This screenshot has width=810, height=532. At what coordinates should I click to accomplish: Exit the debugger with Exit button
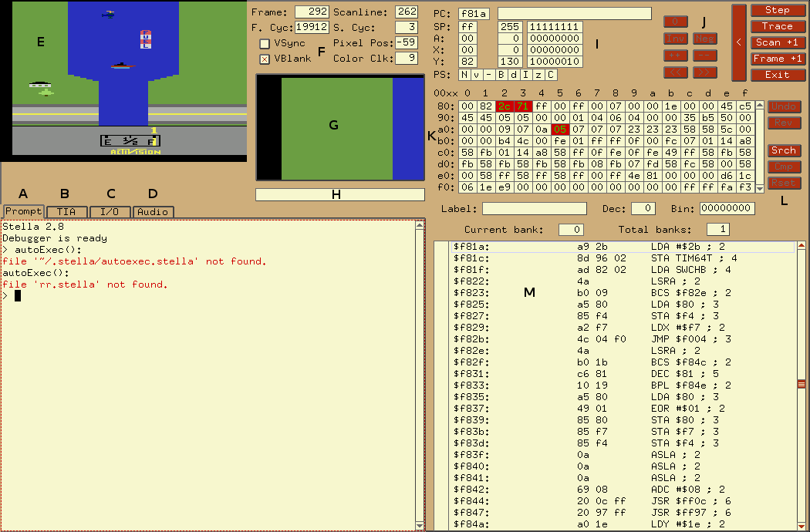pos(777,75)
